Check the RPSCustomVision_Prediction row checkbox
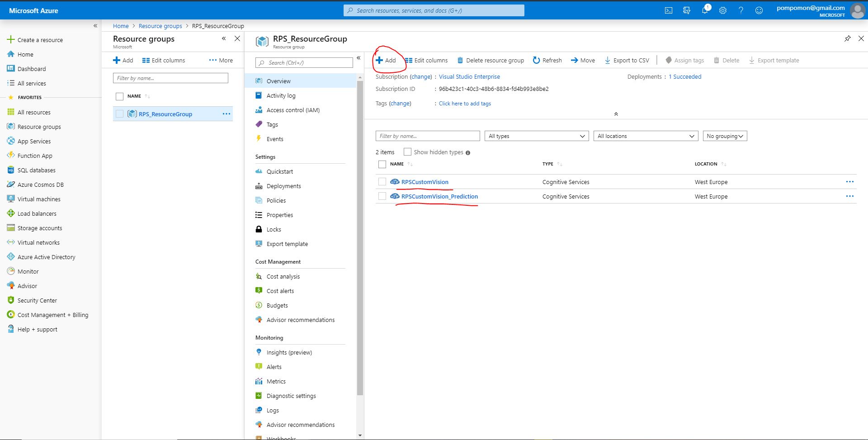 [382, 196]
